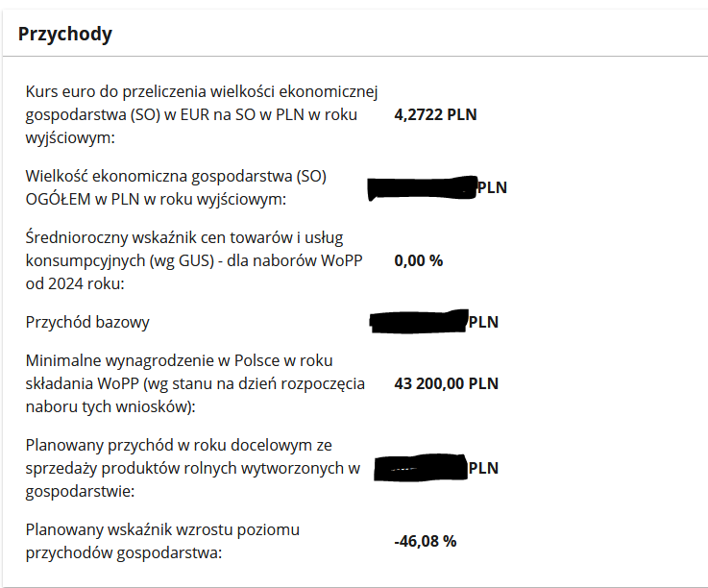Click the 'Przychód bazowy' label
The image size is (708, 588).
pos(87,322)
